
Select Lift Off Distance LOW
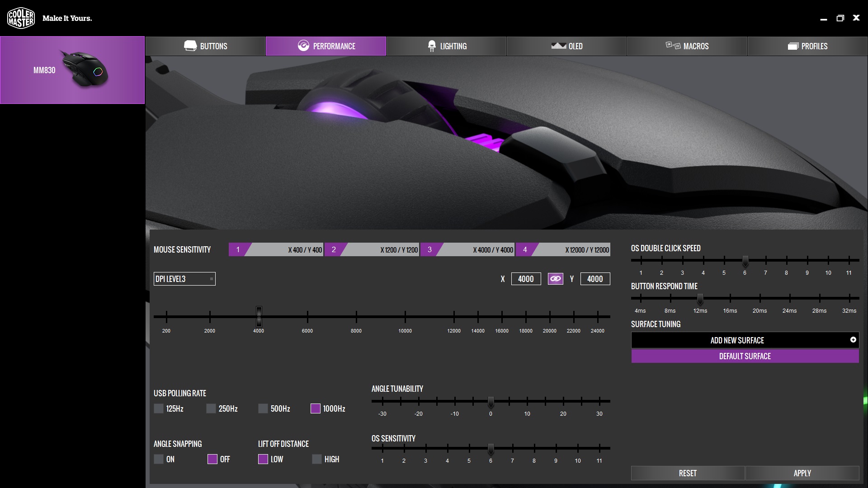(263, 459)
